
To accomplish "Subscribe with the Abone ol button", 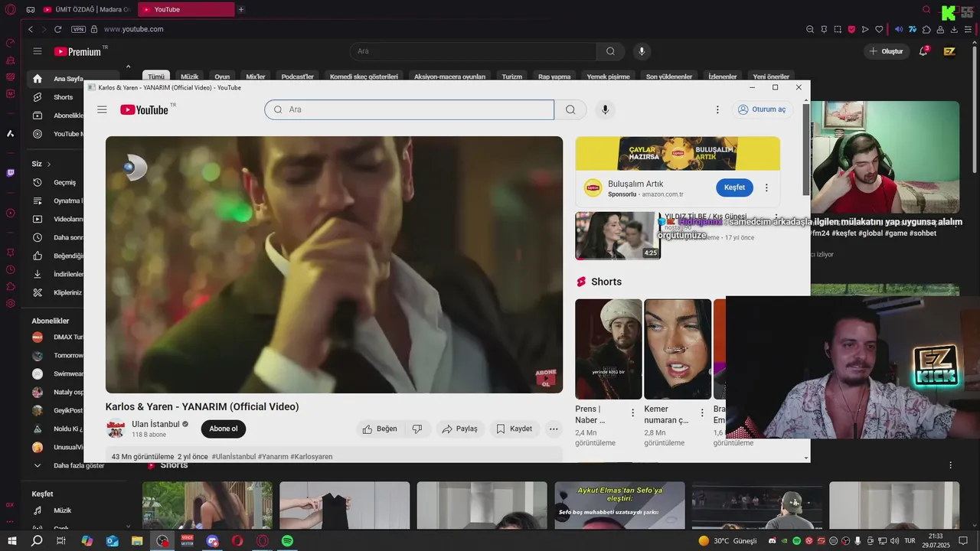I will [x=224, y=429].
